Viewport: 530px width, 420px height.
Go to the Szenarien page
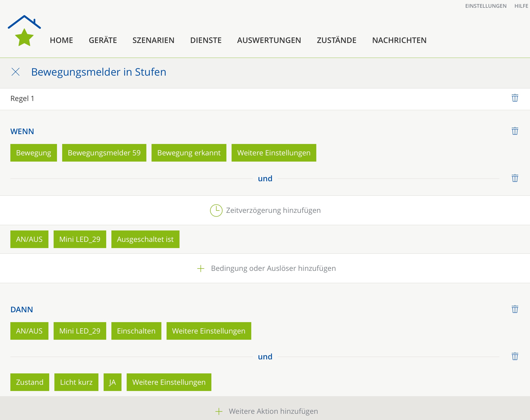pos(153,40)
